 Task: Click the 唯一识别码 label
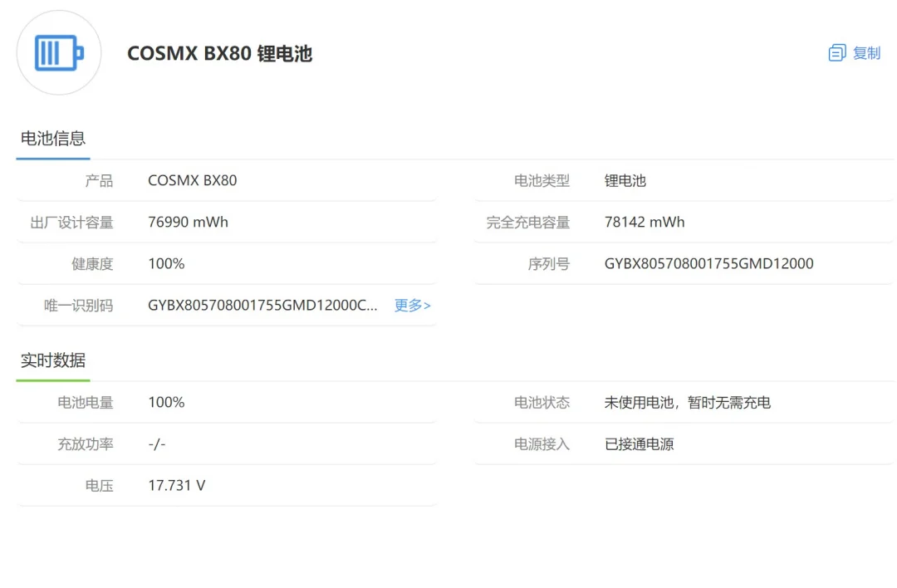[x=78, y=306]
